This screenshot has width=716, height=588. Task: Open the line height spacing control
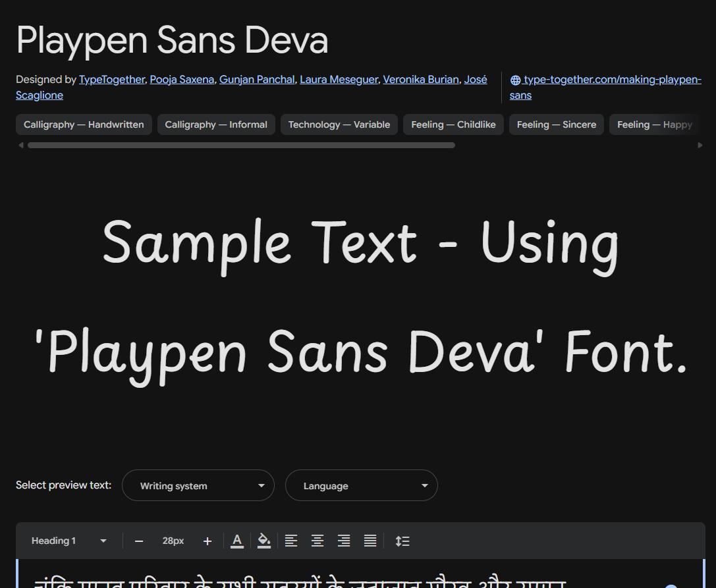[x=402, y=541]
